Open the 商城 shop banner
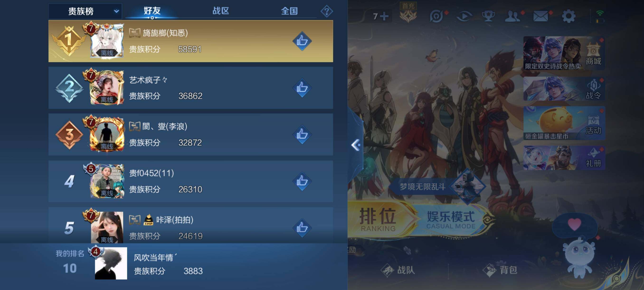This screenshot has width=644, height=290. [564, 53]
